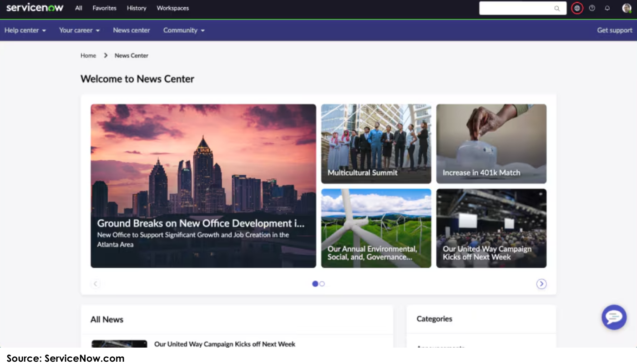Select the second carousel page dot

(x=322, y=283)
